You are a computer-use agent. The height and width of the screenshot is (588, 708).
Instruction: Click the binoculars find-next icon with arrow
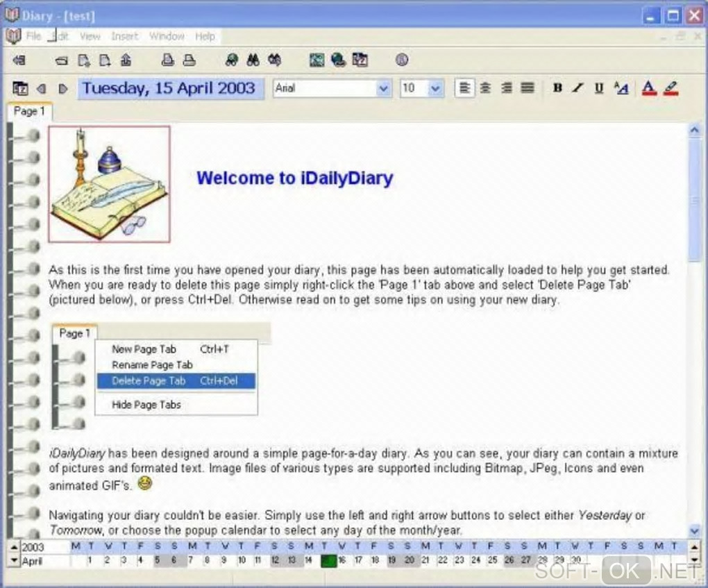tap(274, 60)
